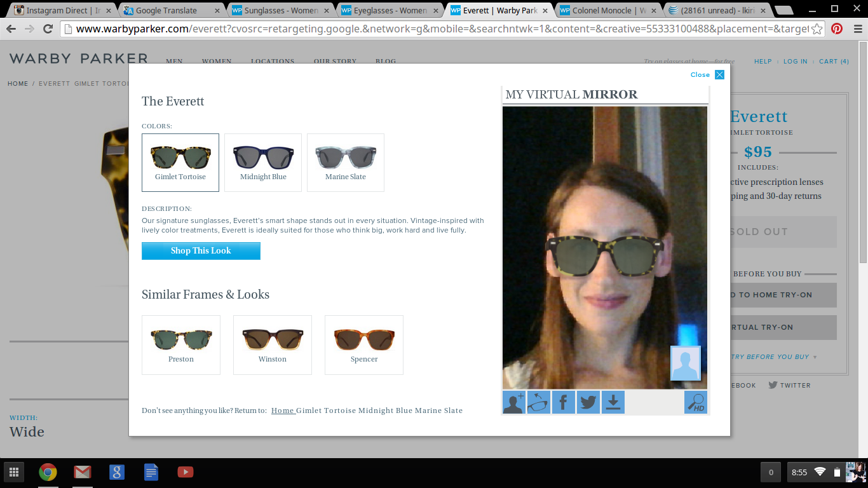This screenshot has width=868, height=488.
Task: Open the Help link in the header
Action: click(763, 62)
